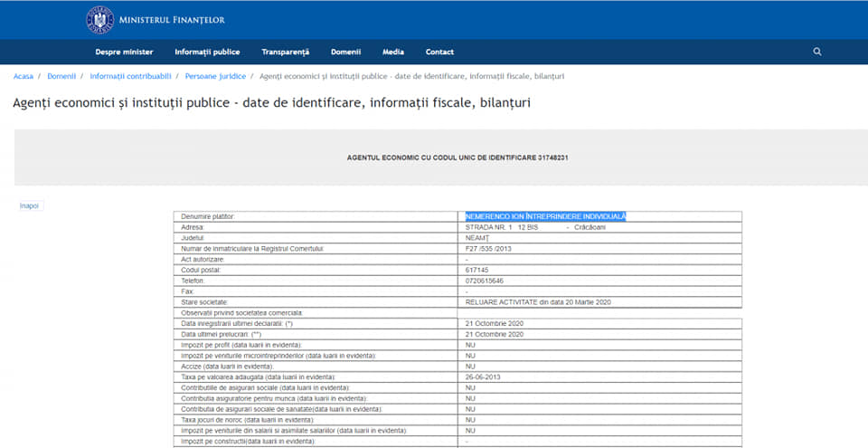This screenshot has width=868, height=448.
Task: Click the identification code 31748231 banner
Action: [x=457, y=157]
